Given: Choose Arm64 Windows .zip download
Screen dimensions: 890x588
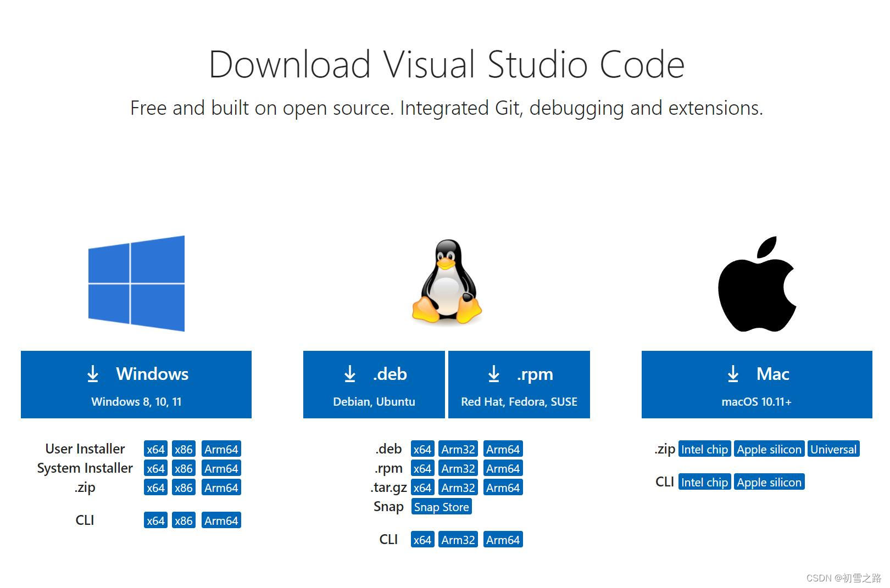Looking at the screenshot, I should tap(221, 488).
